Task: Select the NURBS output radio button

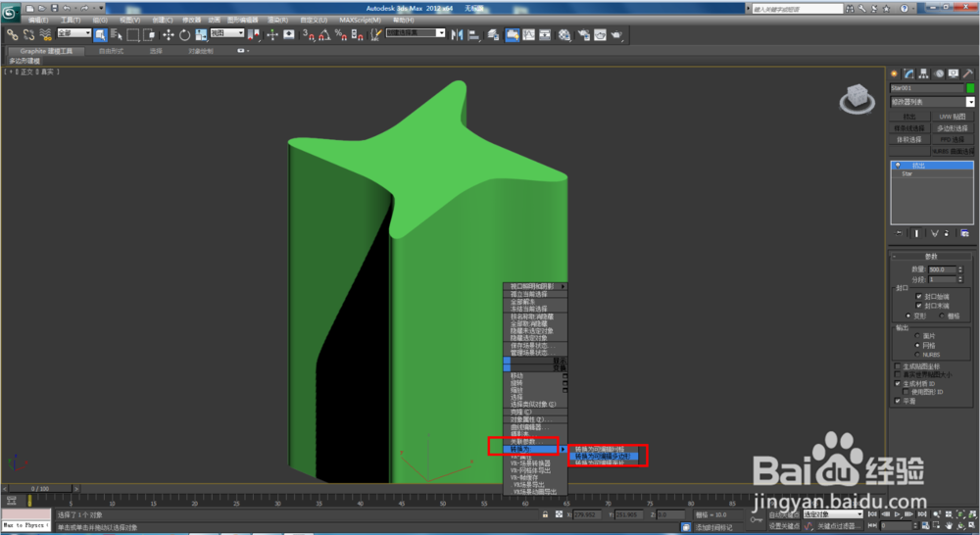Action: click(917, 355)
